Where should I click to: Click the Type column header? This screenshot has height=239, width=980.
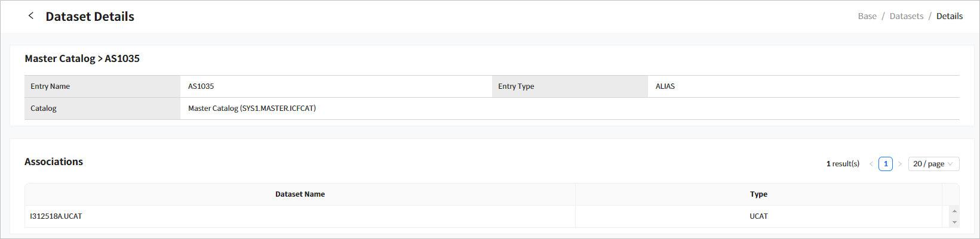point(758,194)
